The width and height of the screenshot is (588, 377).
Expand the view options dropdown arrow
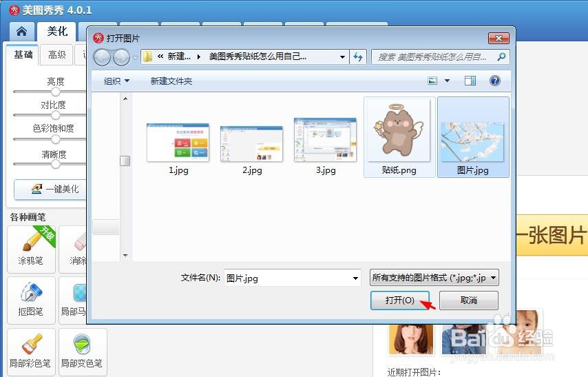click(x=447, y=81)
